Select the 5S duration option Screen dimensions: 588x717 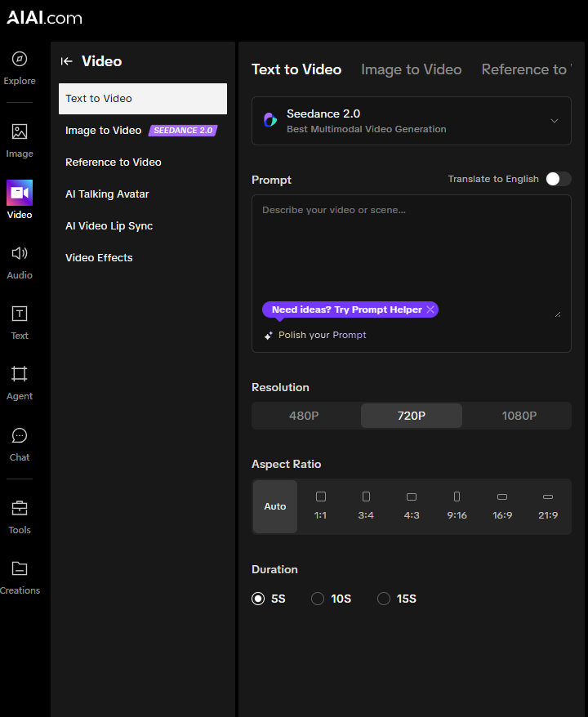pyautogui.click(x=258, y=599)
